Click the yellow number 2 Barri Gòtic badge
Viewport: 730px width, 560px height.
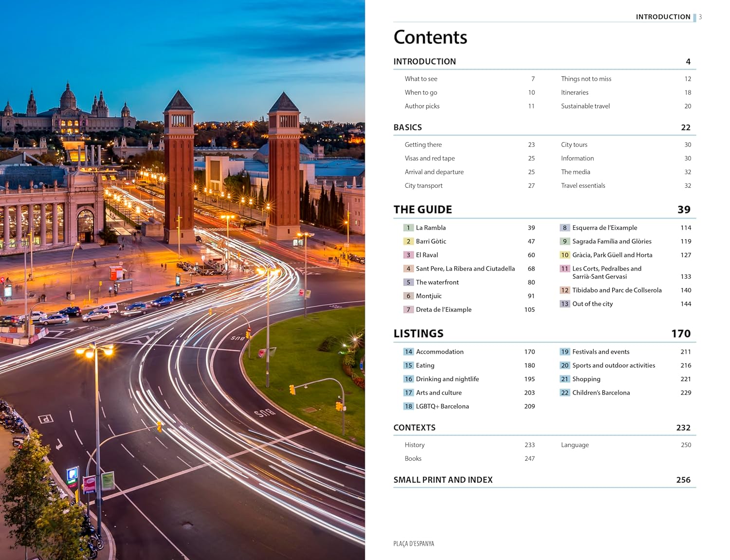[408, 241]
